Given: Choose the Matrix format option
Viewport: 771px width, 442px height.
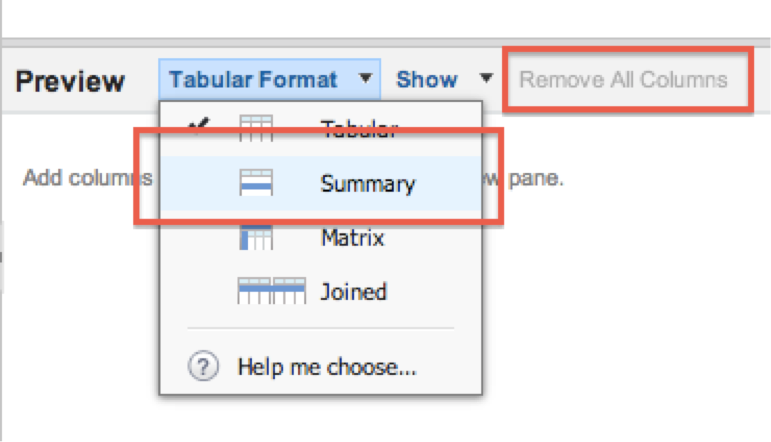Looking at the screenshot, I should (352, 238).
